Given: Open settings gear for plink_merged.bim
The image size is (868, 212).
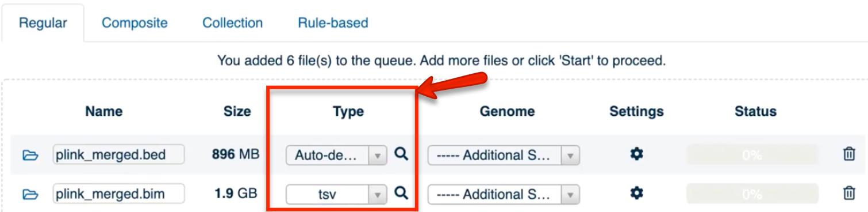Looking at the screenshot, I should coord(636,193).
